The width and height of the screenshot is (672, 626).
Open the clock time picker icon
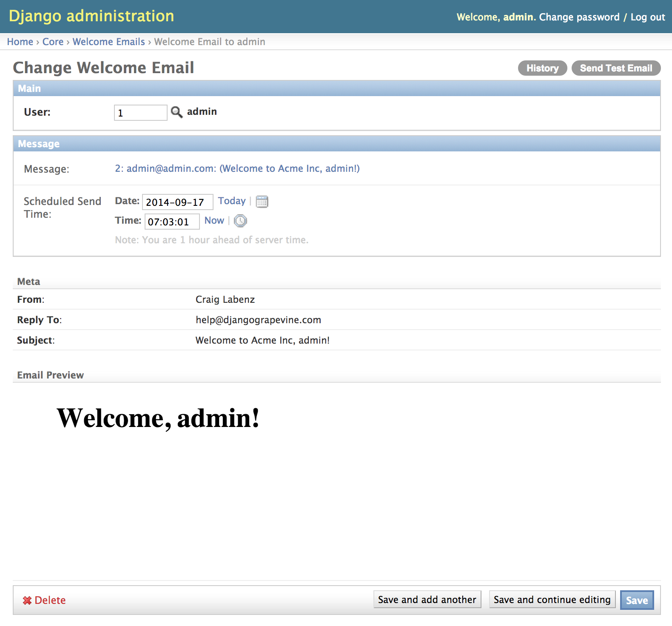point(240,221)
